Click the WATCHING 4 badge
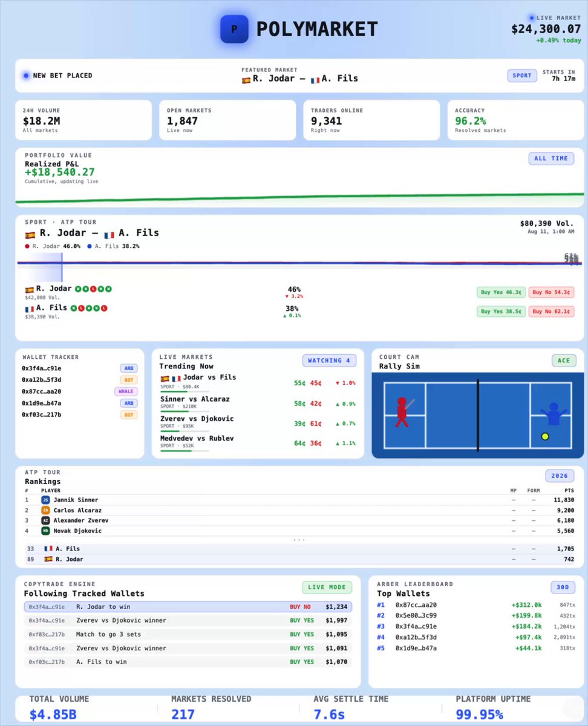The width and height of the screenshot is (588, 726). pos(329,361)
